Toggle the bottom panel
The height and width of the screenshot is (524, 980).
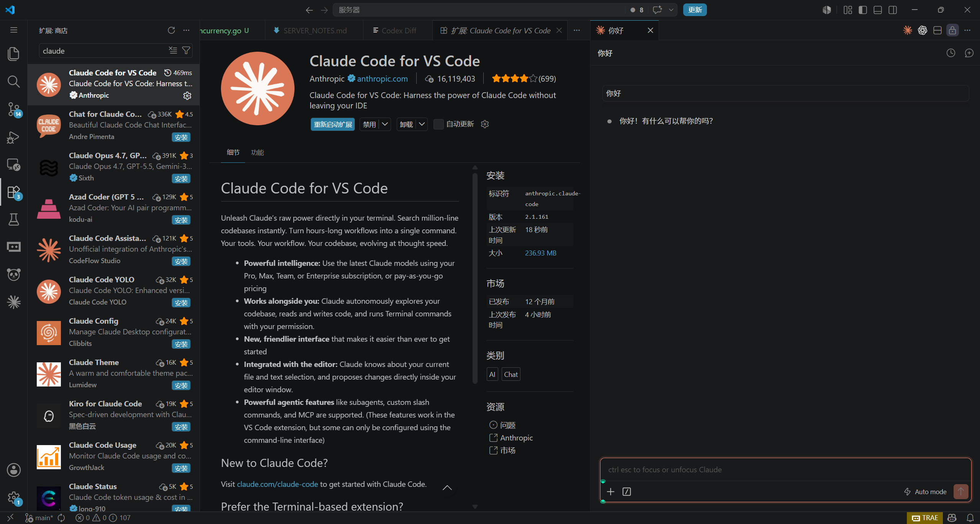coord(878,10)
